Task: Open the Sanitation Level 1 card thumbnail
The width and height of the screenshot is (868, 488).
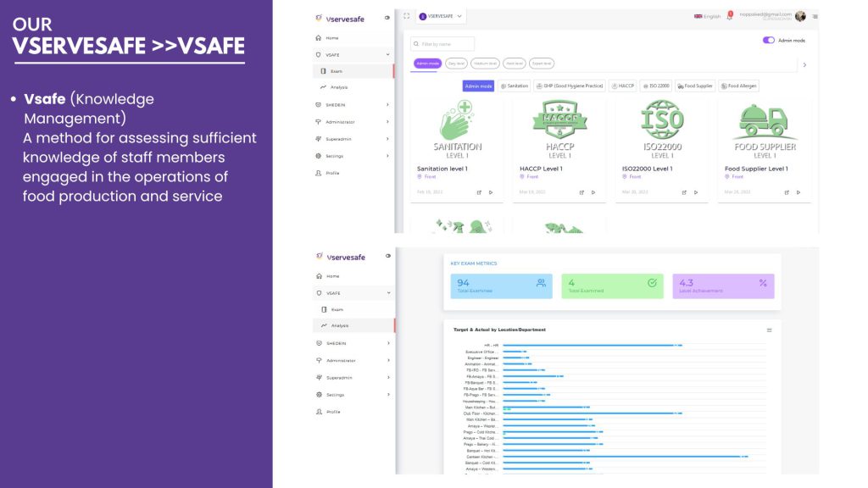Action: pos(457,129)
